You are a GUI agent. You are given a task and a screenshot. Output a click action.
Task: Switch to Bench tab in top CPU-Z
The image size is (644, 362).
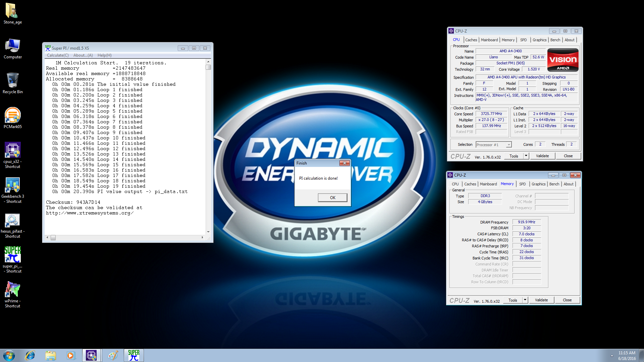[555, 40]
